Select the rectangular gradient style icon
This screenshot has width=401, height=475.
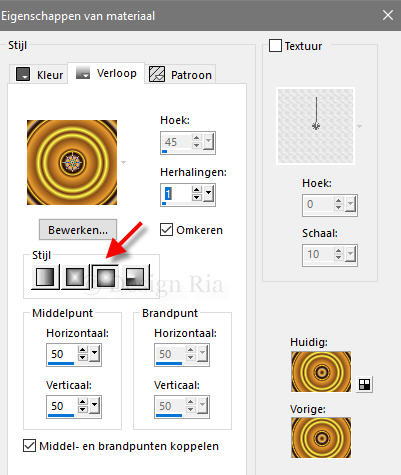pos(75,277)
